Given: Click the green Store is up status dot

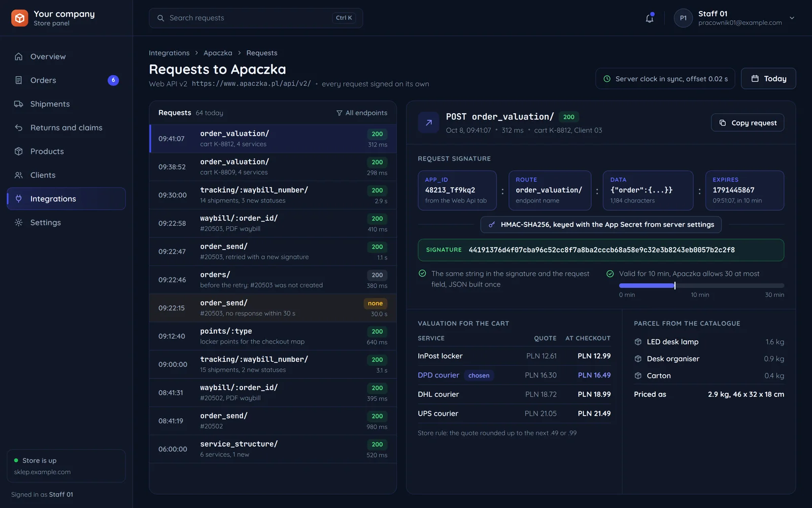Looking at the screenshot, I should coord(16,460).
